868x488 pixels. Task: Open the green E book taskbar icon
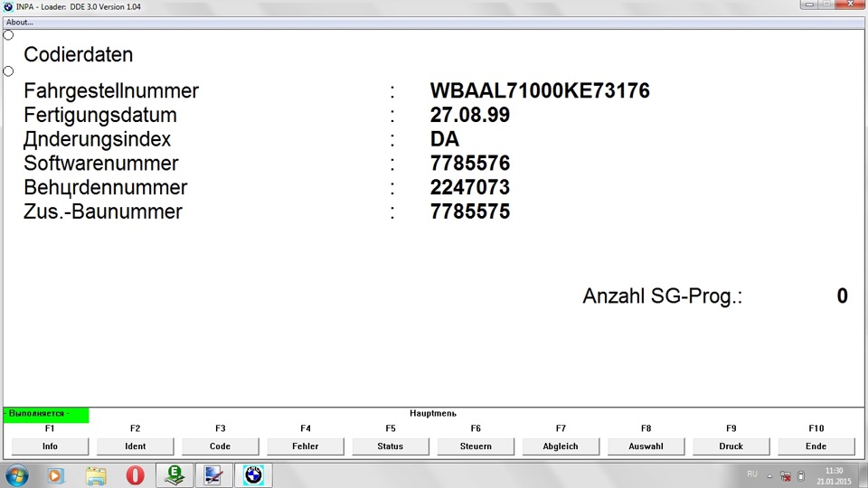coord(175,475)
